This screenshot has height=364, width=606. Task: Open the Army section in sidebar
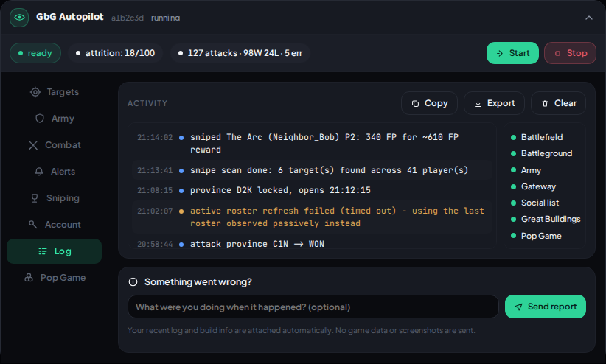pos(54,119)
